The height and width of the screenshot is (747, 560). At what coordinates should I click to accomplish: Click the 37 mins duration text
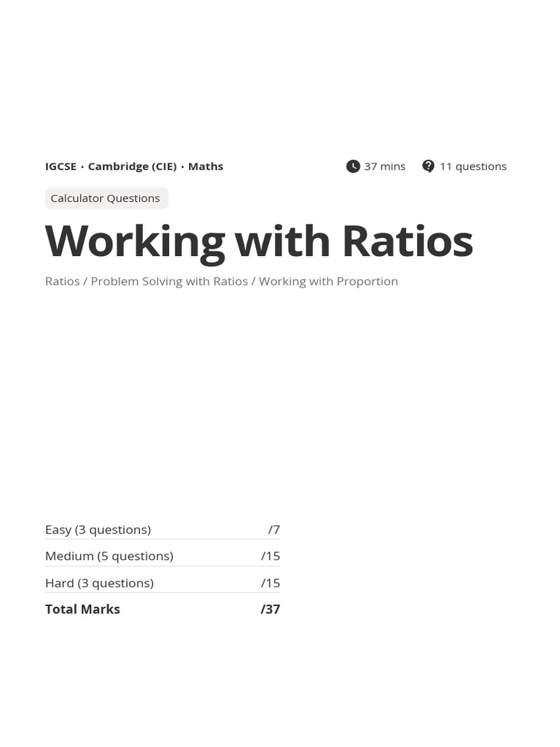coord(385,166)
